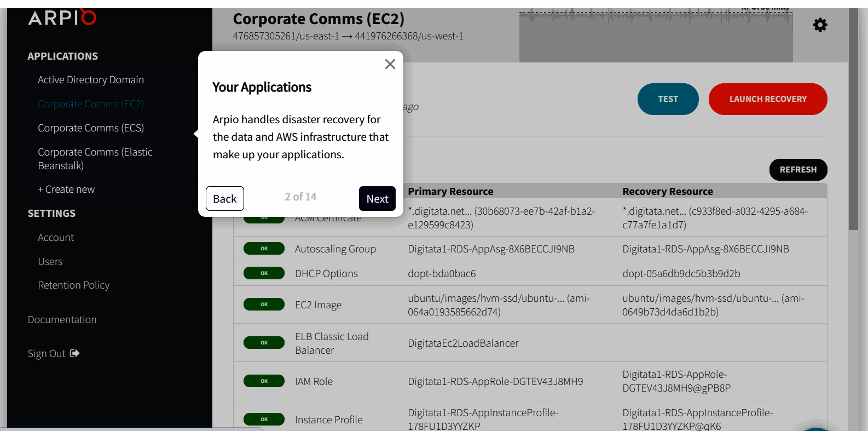
Task: Click the Arpio logo
Action: tap(62, 18)
